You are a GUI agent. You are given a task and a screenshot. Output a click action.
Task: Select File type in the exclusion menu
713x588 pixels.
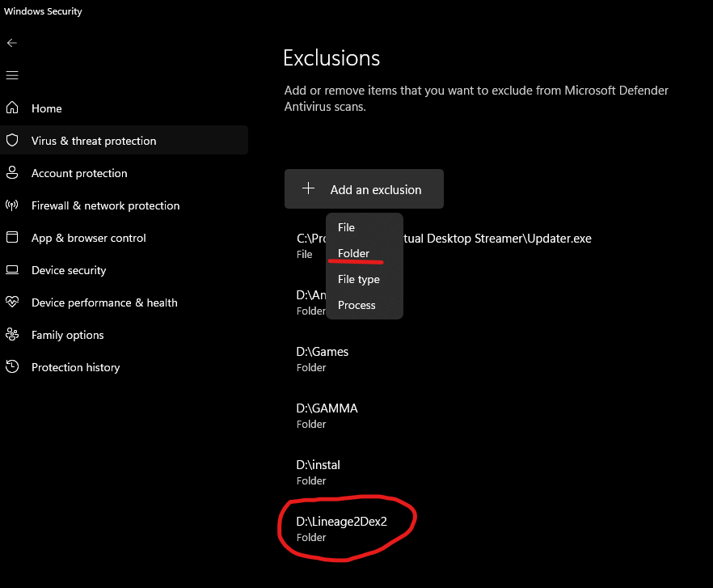[x=358, y=279]
